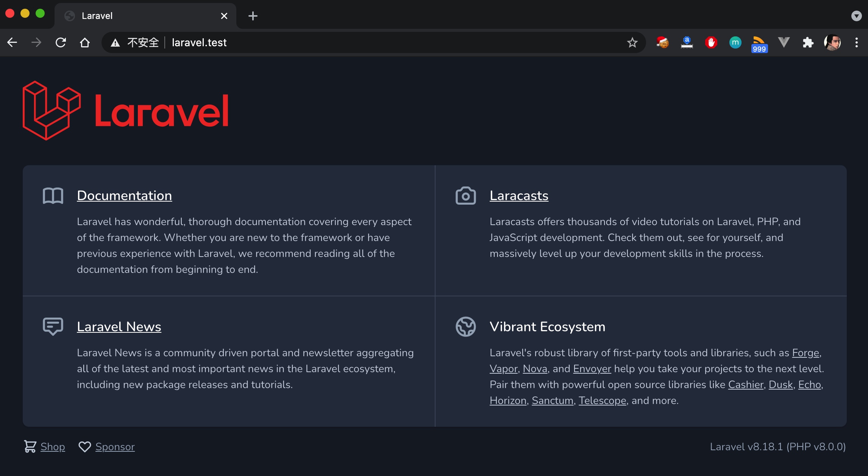
Task: Click the Vibrant Ecosystem globe icon
Action: 465,327
